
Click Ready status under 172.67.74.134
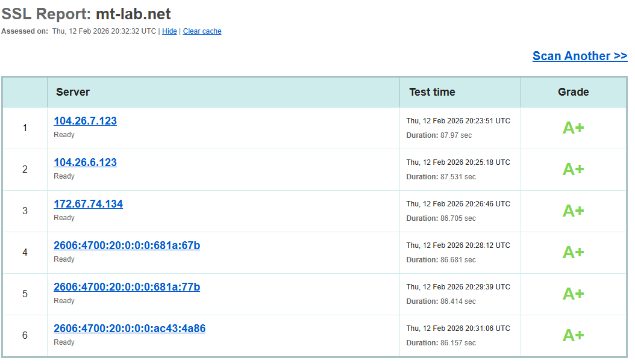click(64, 218)
